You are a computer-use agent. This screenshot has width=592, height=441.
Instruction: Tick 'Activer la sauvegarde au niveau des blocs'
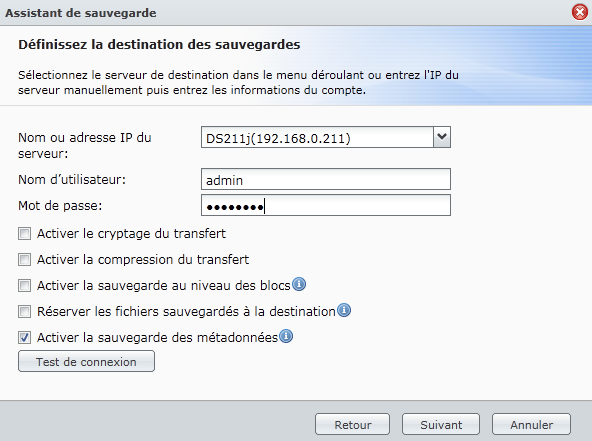25,285
